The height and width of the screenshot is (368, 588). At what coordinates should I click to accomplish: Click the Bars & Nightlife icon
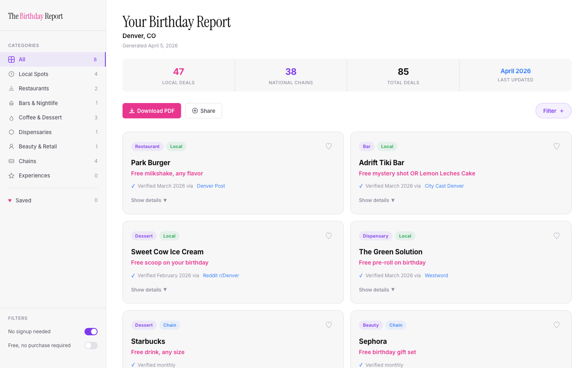11,103
